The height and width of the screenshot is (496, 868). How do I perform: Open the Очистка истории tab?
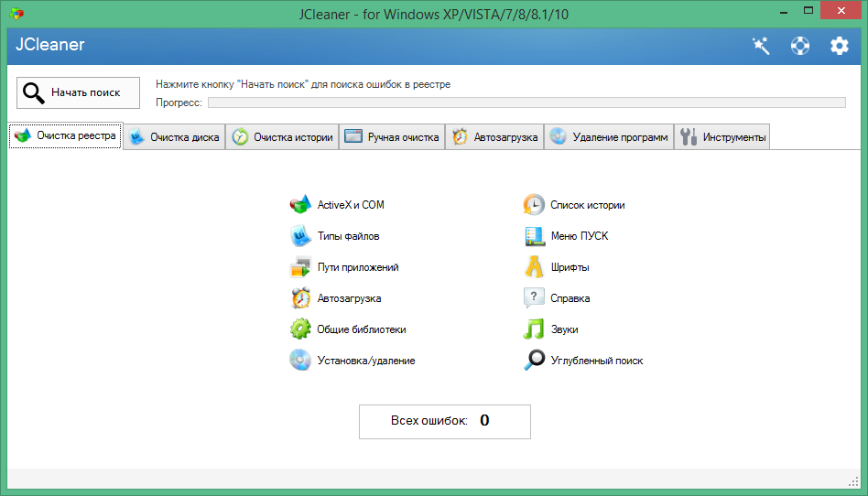pyautogui.click(x=282, y=136)
